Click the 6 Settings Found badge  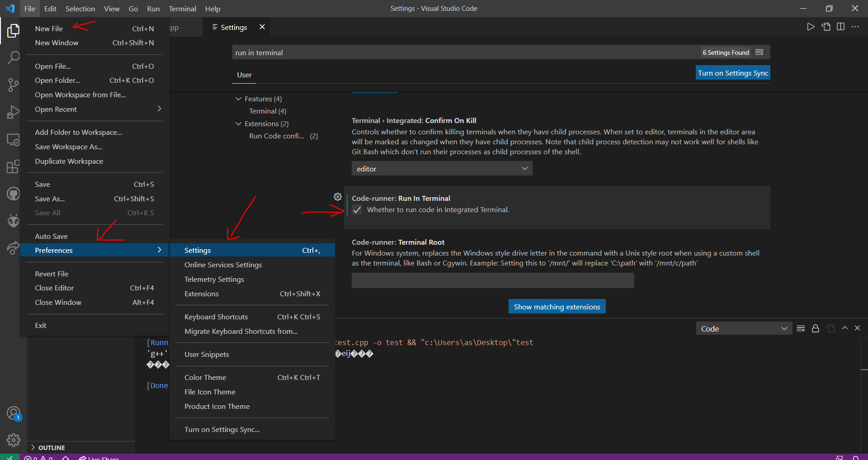click(726, 52)
